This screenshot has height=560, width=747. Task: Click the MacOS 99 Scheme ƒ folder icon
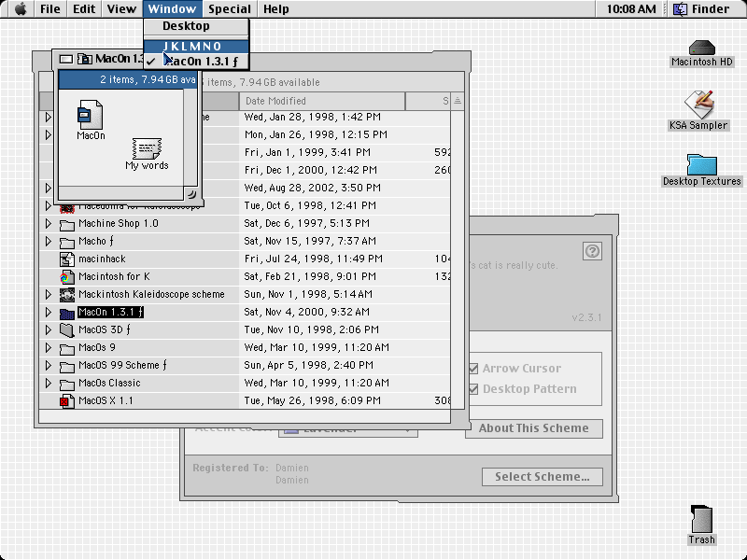coord(66,366)
